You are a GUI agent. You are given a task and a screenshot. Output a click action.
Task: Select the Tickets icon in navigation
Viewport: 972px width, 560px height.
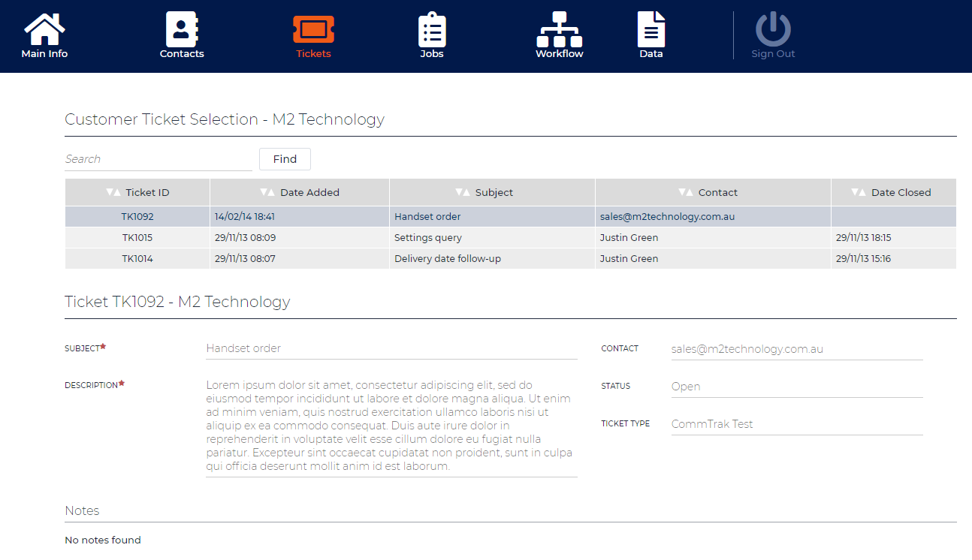pyautogui.click(x=313, y=29)
